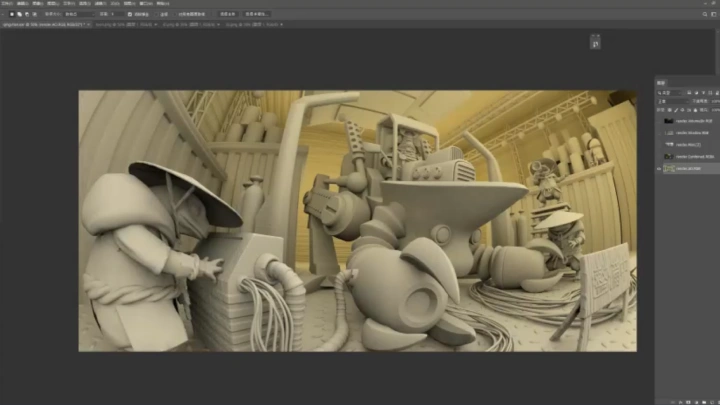Show the topmost render layer in Layers panel
Image resolution: width=720 pixels, height=405 pixels.
(x=659, y=121)
